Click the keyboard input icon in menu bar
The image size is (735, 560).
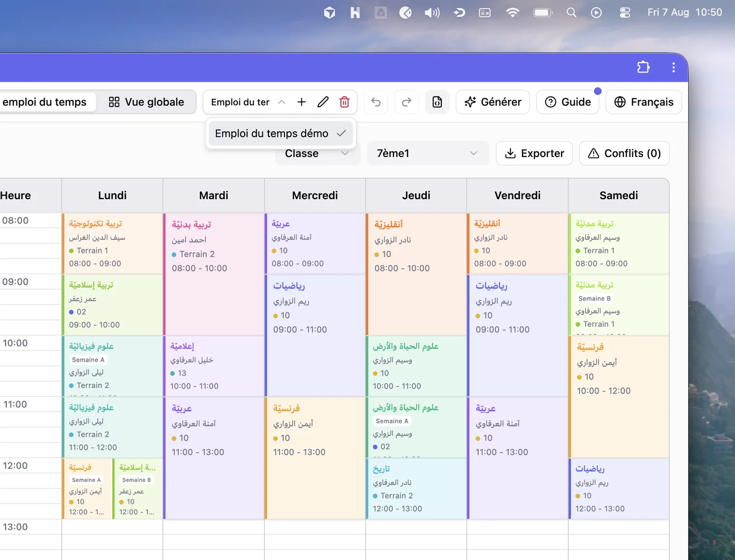click(485, 12)
